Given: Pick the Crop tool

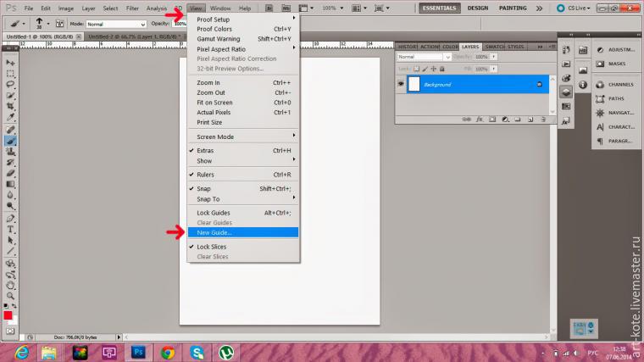Looking at the screenshot, I should coord(11,108).
